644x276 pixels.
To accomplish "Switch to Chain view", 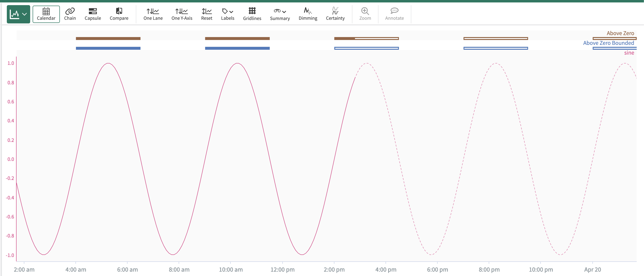I will pos(70,14).
